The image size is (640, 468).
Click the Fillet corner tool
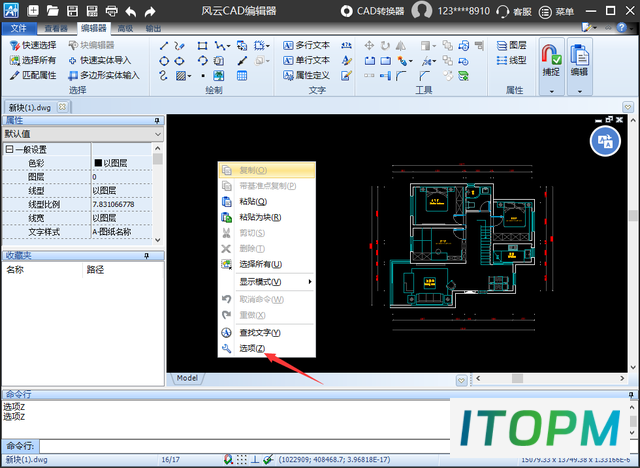(x=401, y=75)
